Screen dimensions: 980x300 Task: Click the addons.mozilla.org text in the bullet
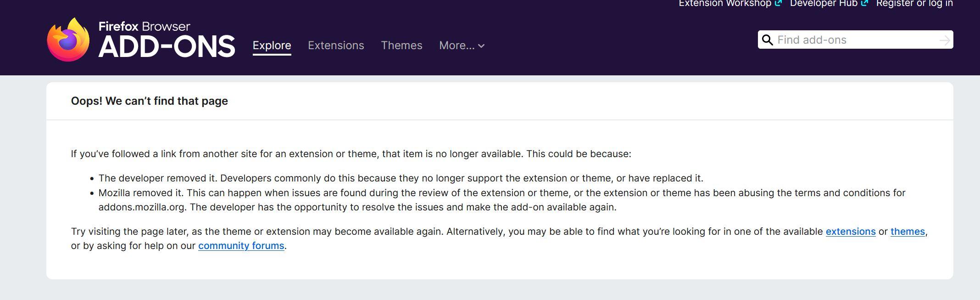[x=141, y=207]
